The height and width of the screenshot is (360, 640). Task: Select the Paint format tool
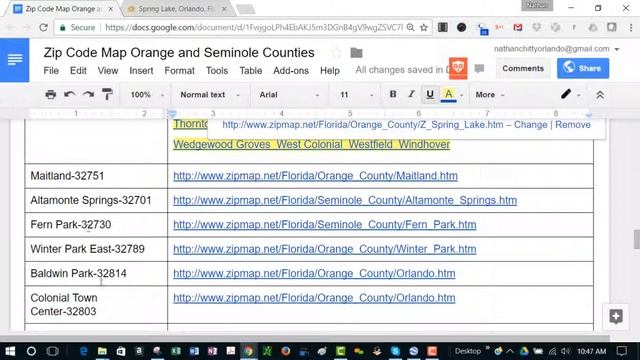[x=107, y=95]
